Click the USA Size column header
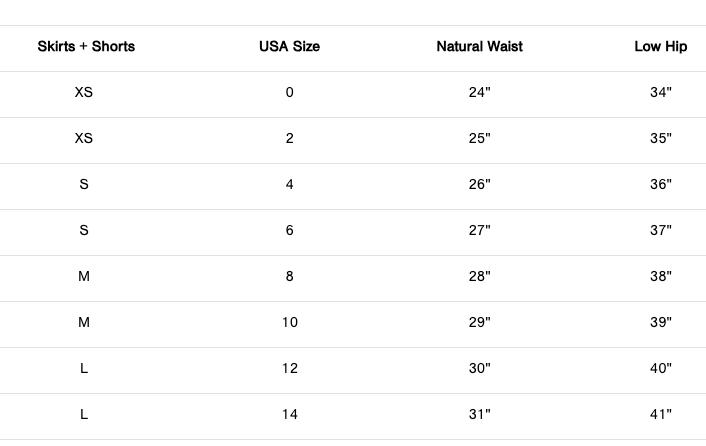Viewport: 706px width, 446px height. click(x=289, y=47)
